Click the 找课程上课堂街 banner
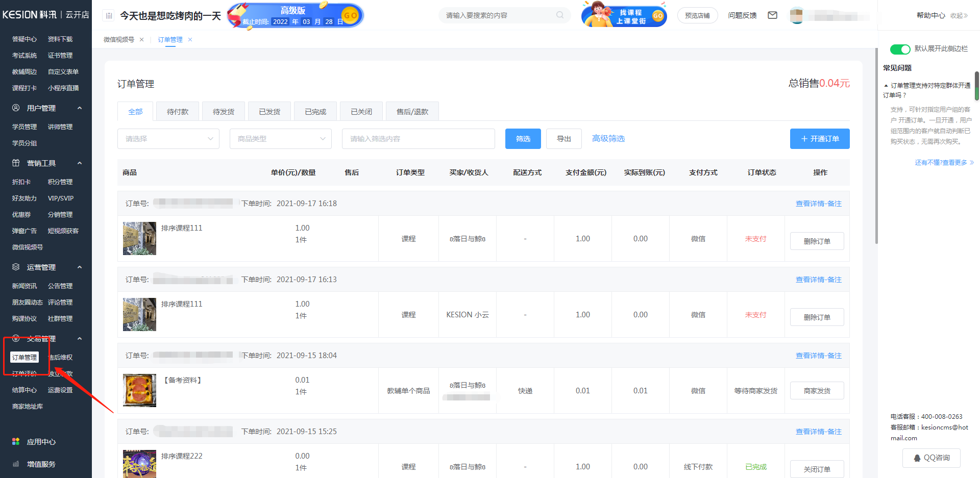 coord(624,15)
